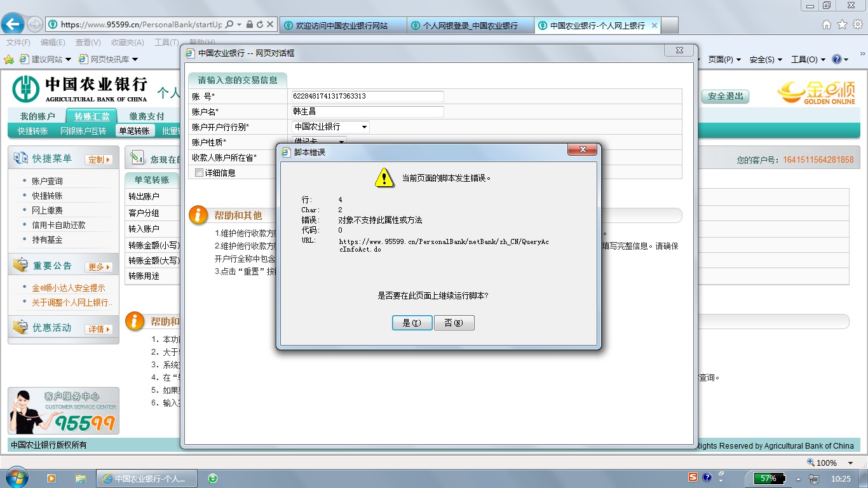Click the browser address bar URL
Viewport: 868px width, 488px height.
click(x=141, y=25)
